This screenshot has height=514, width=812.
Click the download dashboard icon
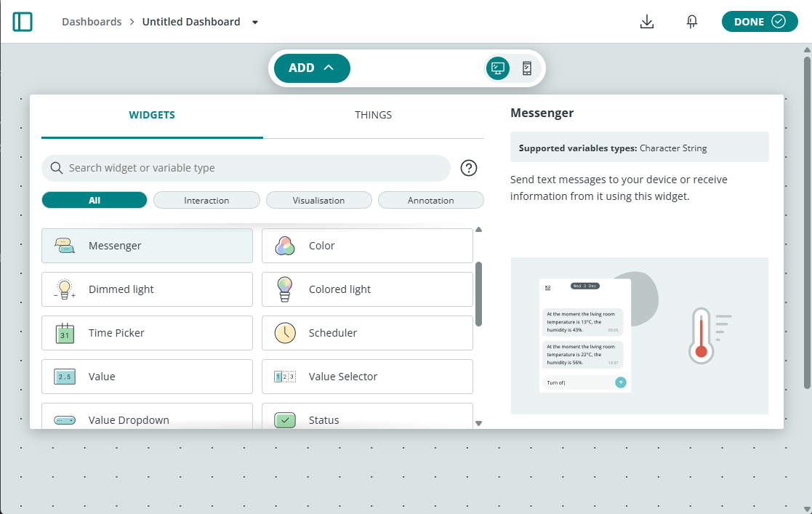point(646,22)
